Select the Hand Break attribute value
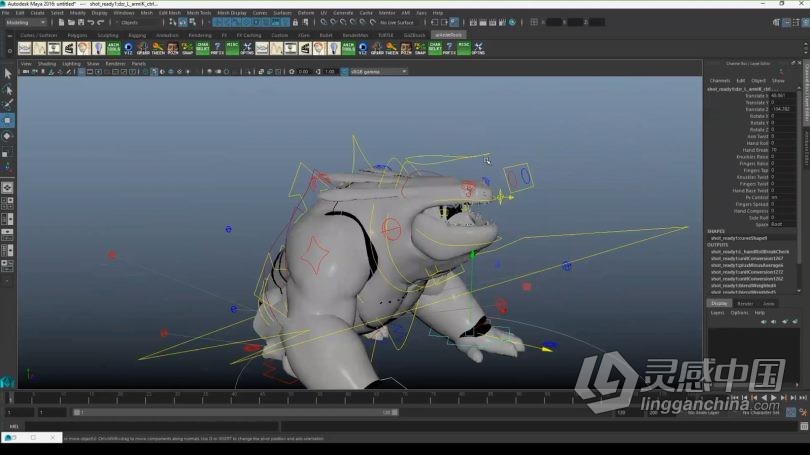The width and height of the screenshot is (810, 455). pos(783,150)
